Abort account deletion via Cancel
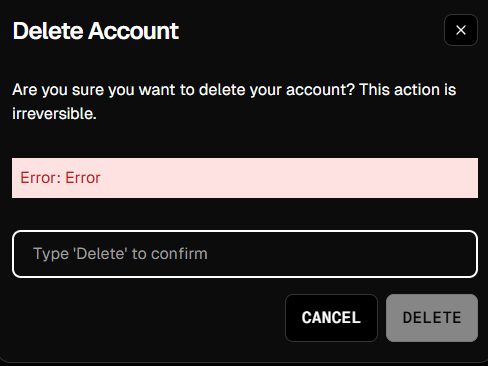This screenshot has height=366, width=488. coord(331,318)
